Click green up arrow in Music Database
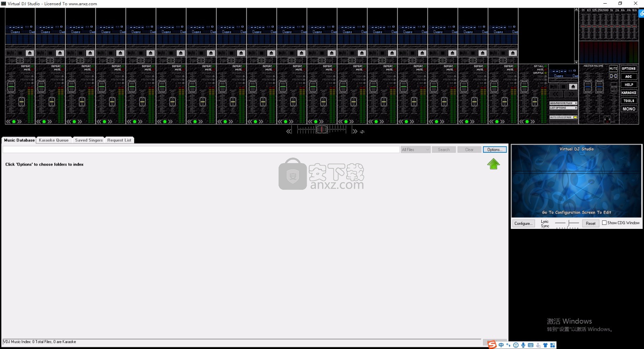 (493, 164)
